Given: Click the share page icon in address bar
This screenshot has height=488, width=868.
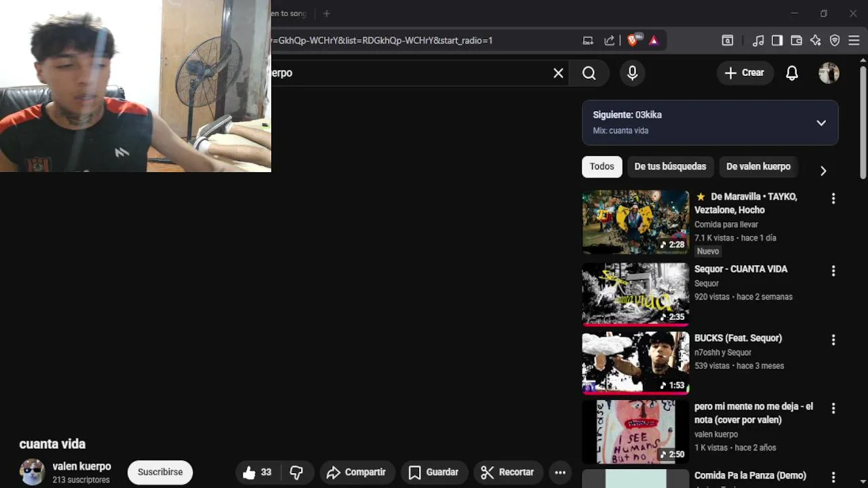Looking at the screenshot, I should tap(610, 41).
